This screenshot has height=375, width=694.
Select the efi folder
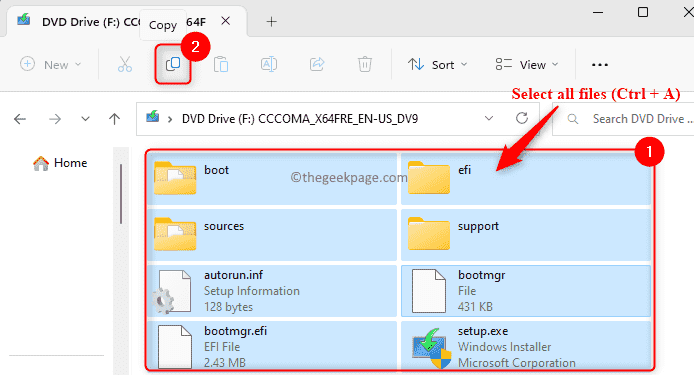[526, 178]
